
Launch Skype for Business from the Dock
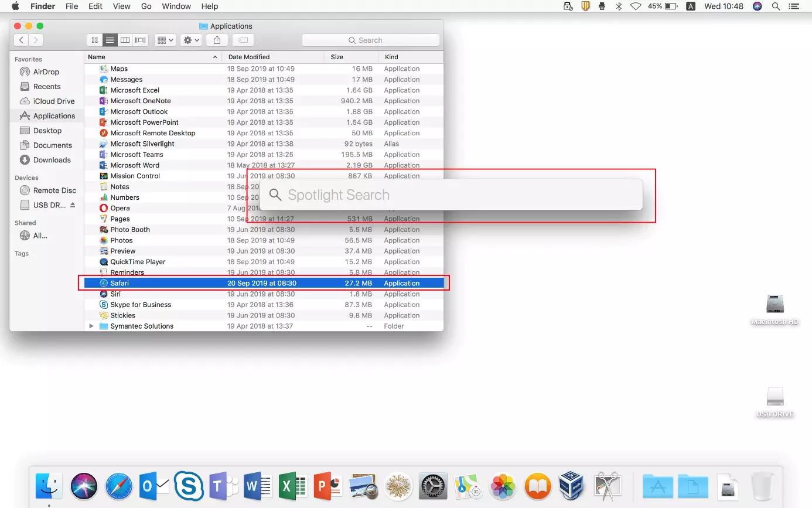189,486
